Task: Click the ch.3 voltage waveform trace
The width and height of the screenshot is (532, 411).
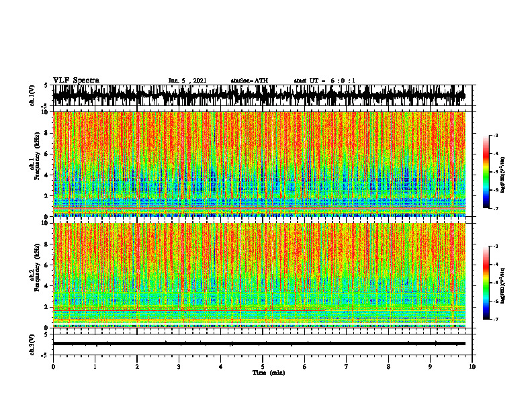Action: (x=259, y=344)
